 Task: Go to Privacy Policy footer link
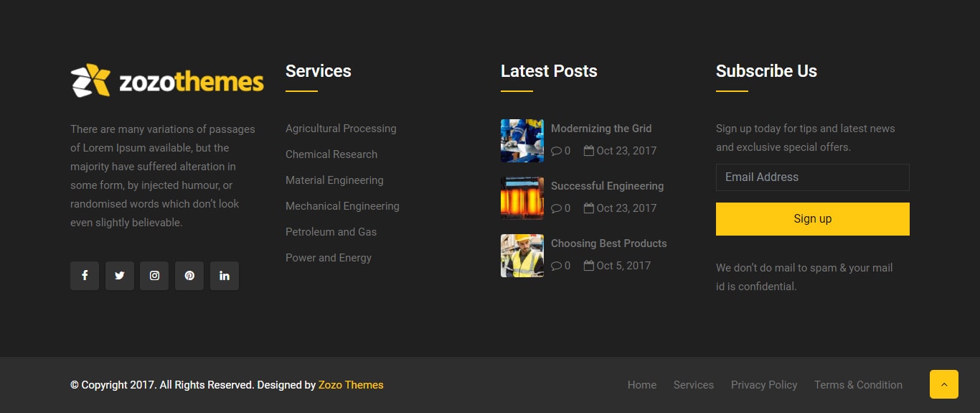click(x=764, y=385)
